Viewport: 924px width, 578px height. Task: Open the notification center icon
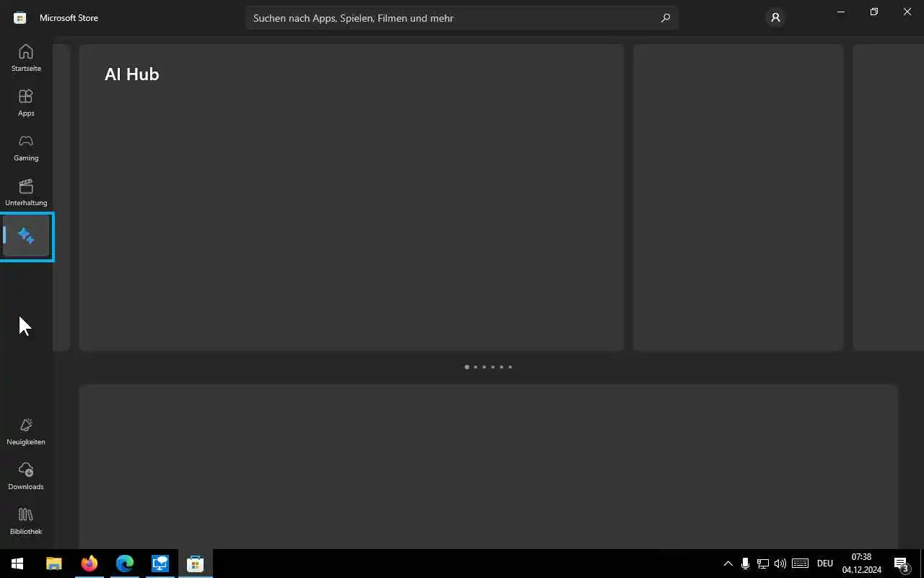[x=901, y=564]
